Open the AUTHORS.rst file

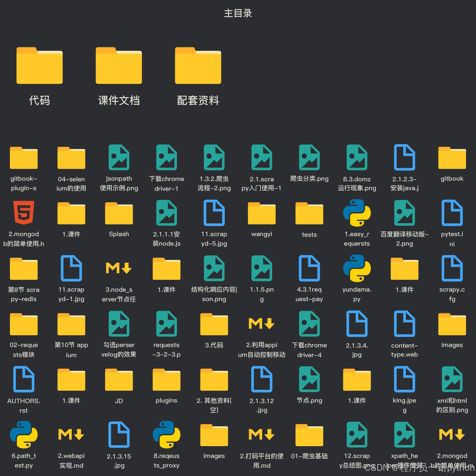pyautogui.click(x=24, y=379)
